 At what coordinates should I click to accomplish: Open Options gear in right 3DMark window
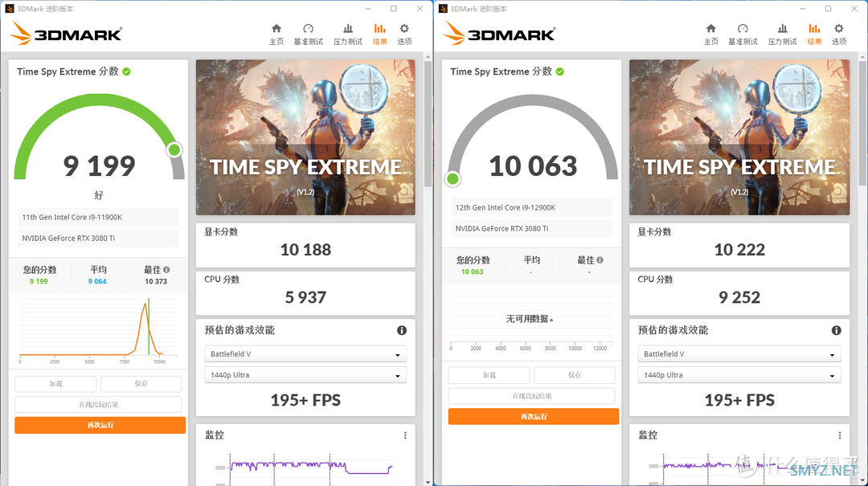click(838, 28)
